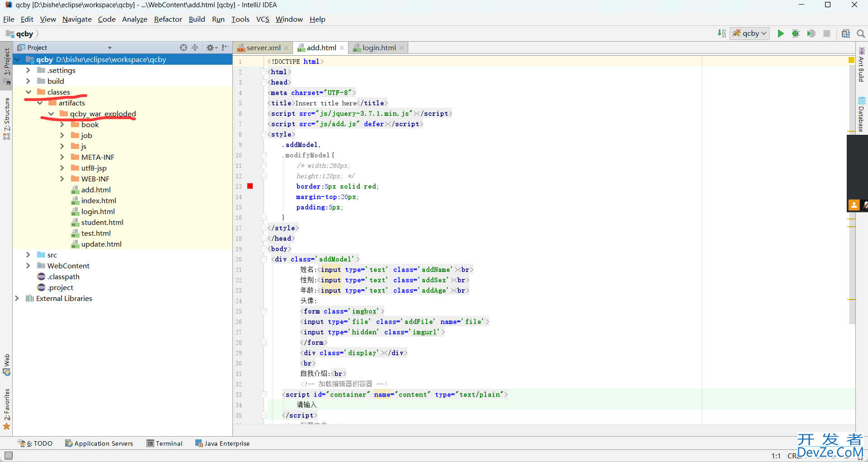
Task: Click the editor vertical scrollbar
Action: (x=852, y=195)
